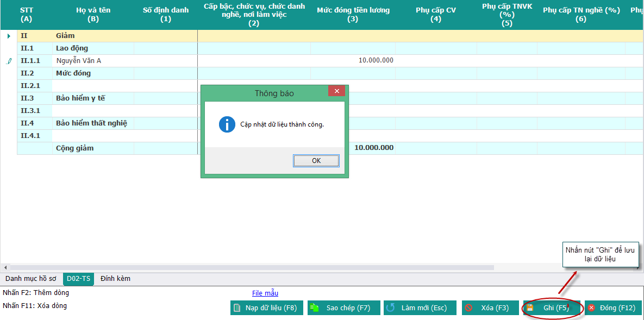Click the II.4.1 row number cell
The width and height of the screenshot is (644, 320).
[34, 136]
